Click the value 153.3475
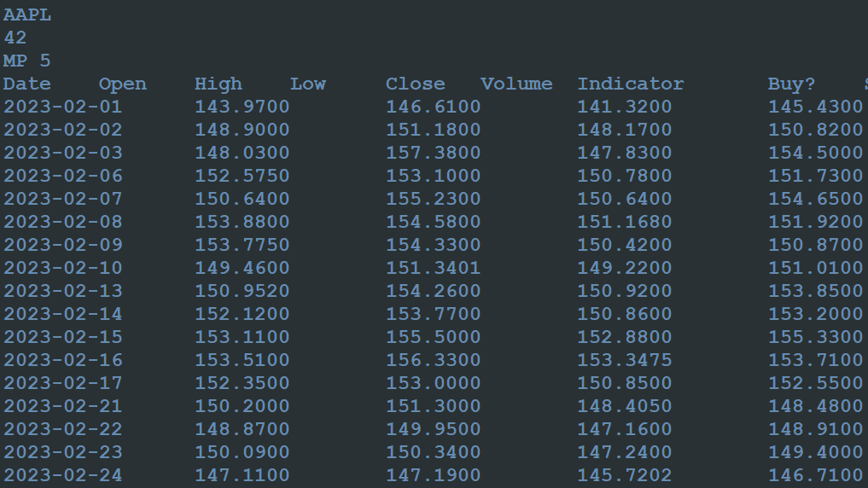The height and width of the screenshot is (488, 868). tap(625, 360)
